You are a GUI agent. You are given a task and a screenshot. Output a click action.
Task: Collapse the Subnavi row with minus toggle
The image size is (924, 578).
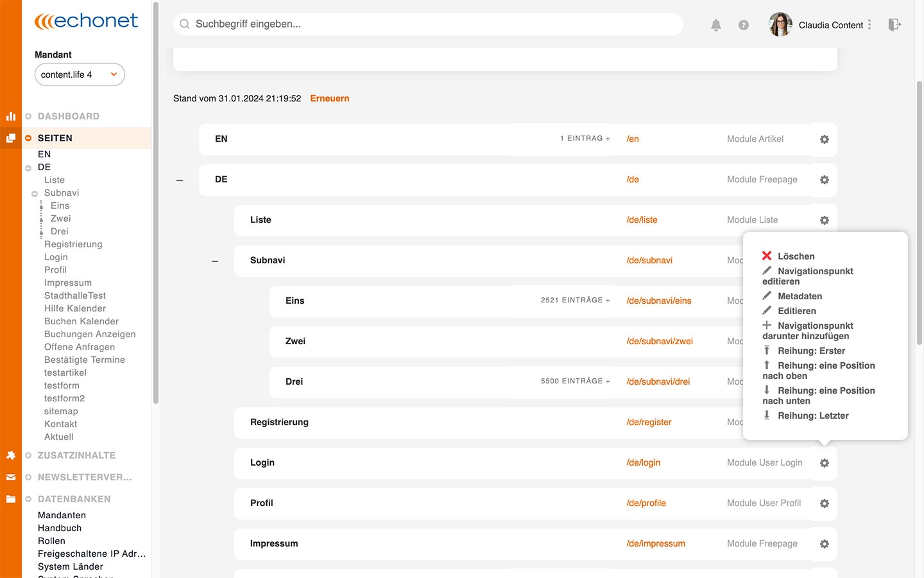(x=215, y=261)
